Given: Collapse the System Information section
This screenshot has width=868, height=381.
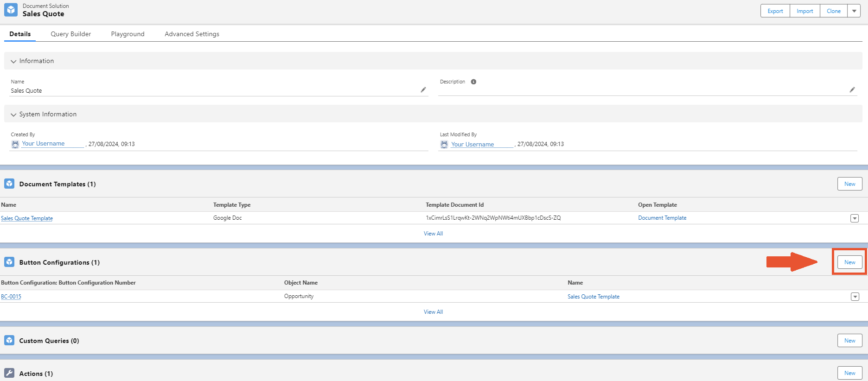Looking at the screenshot, I should pos(13,114).
